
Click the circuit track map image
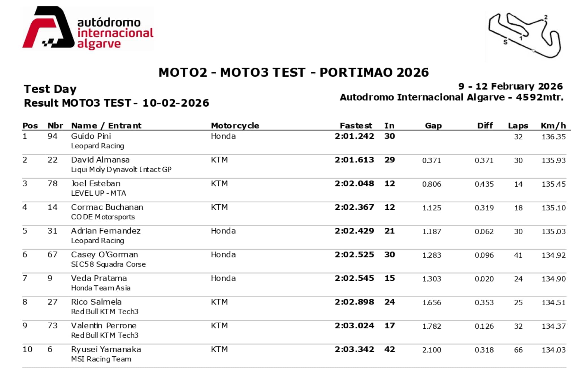tap(524, 36)
